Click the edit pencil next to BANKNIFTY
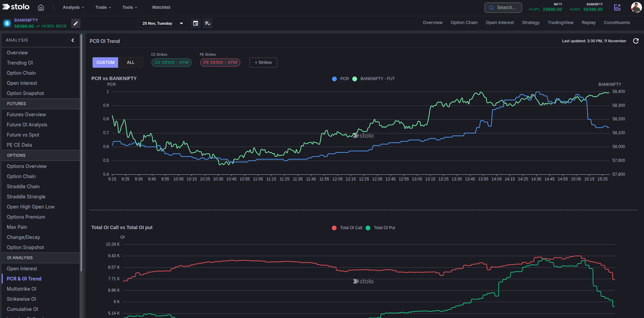The height and width of the screenshot is (318, 644). tap(76, 23)
